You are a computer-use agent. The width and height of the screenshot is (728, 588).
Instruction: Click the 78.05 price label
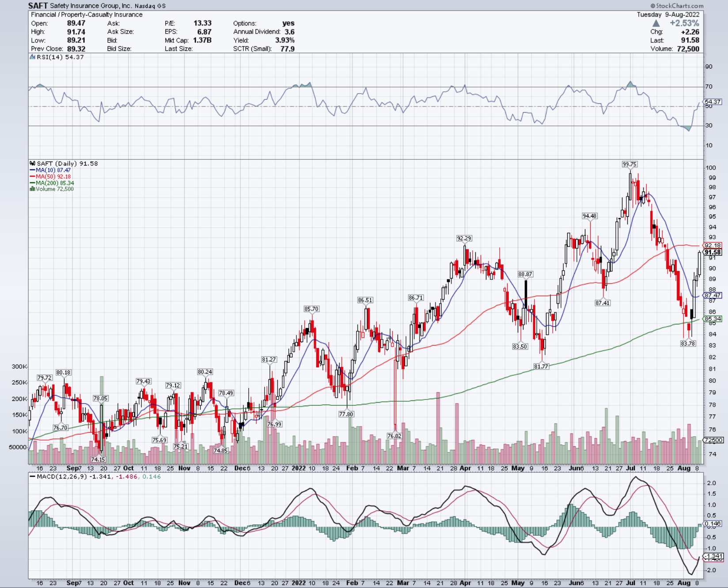[100, 398]
